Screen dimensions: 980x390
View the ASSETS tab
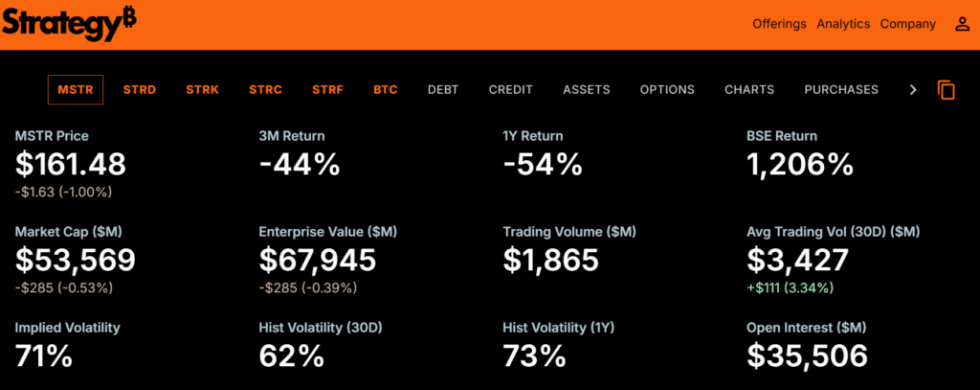(x=586, y=89)
